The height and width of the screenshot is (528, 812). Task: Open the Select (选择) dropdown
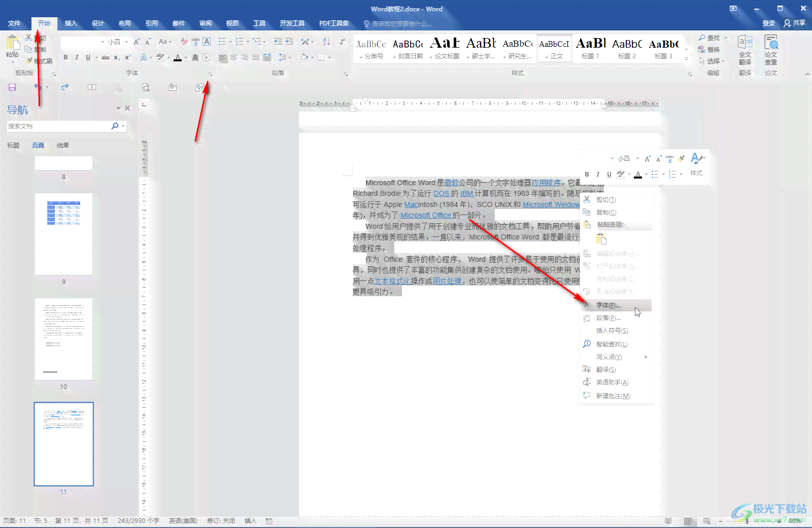click(x=712, y=61)
